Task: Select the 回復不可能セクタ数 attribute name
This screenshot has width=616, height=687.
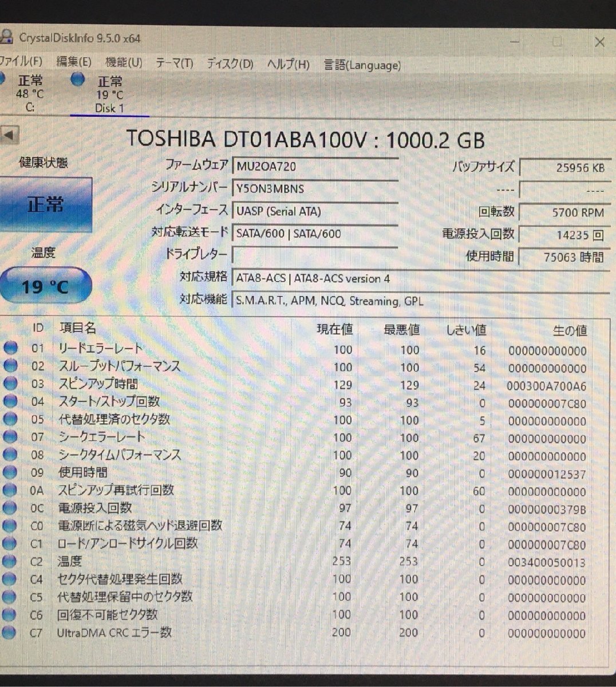Action: [x=107, y=614]
